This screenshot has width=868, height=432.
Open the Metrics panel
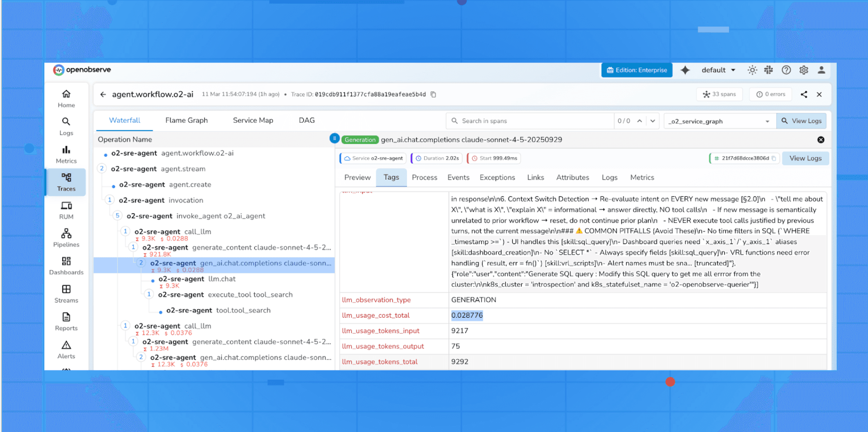point(66,154)
